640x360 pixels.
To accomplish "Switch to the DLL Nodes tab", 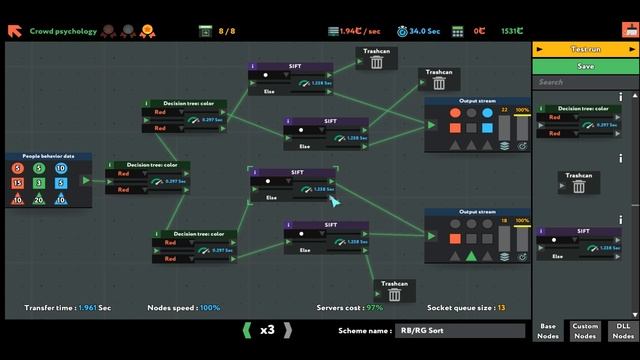I will pyautogui.click(x=623, y=331).
